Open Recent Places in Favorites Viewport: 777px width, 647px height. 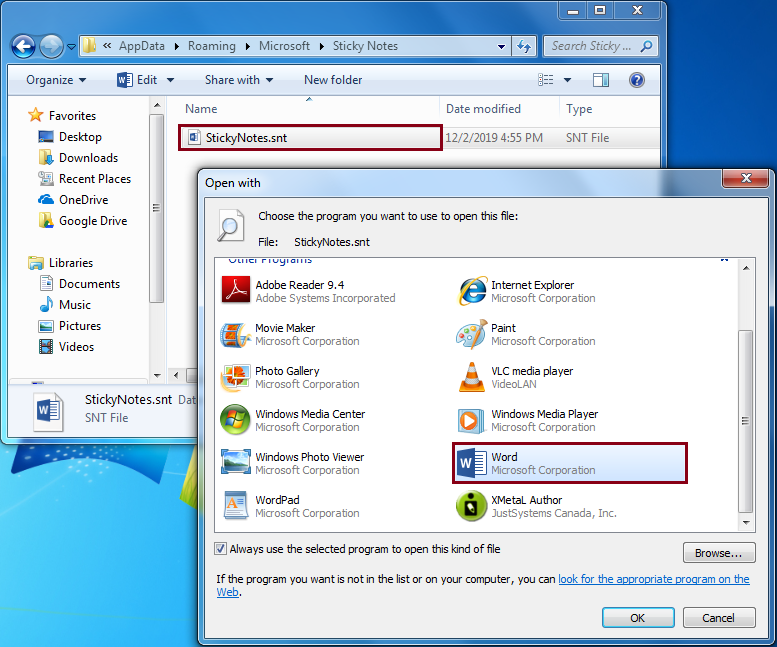point(84,178)
